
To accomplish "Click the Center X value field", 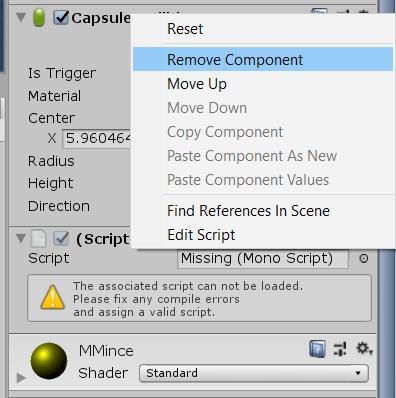I will tap(97, 138).
